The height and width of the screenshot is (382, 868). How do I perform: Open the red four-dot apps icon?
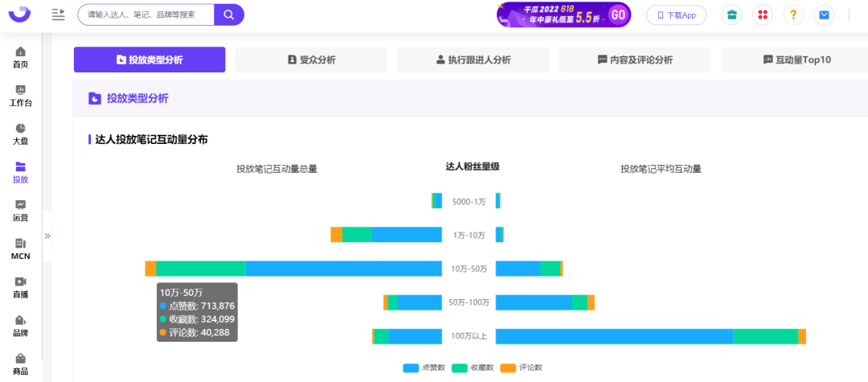point(762,15)
